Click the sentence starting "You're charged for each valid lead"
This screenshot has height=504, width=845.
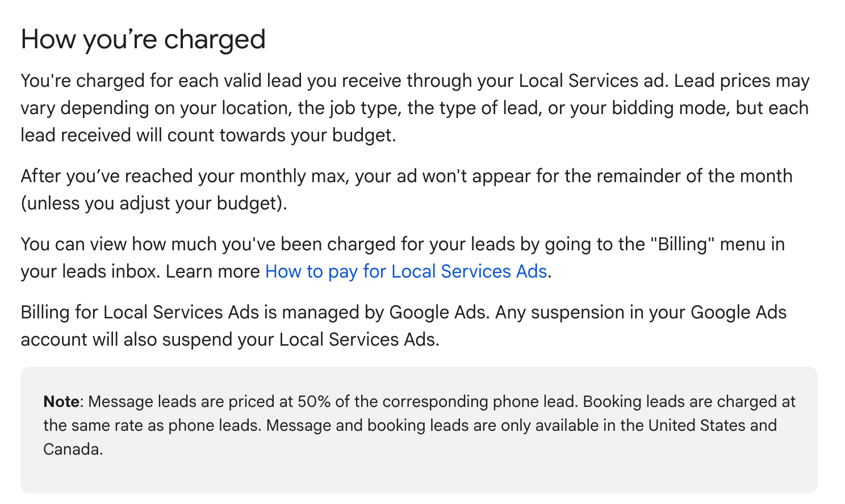pyautogui.click(x=227, y=81)
